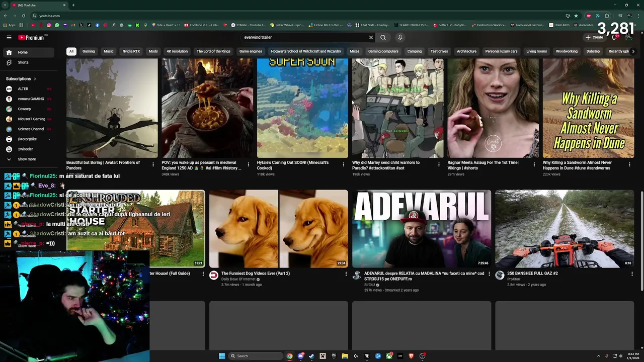Open options for Hytale's Coming Out SOON short
Screen dimensions: 644x362
pyautogui.click(x=344, y=164)
